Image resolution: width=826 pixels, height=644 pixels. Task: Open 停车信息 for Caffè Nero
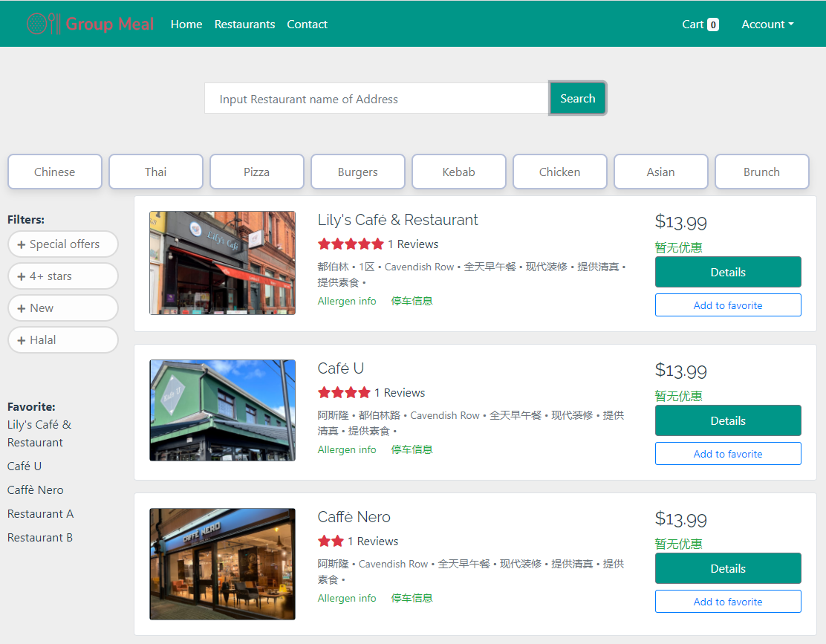tap(412, 598)
